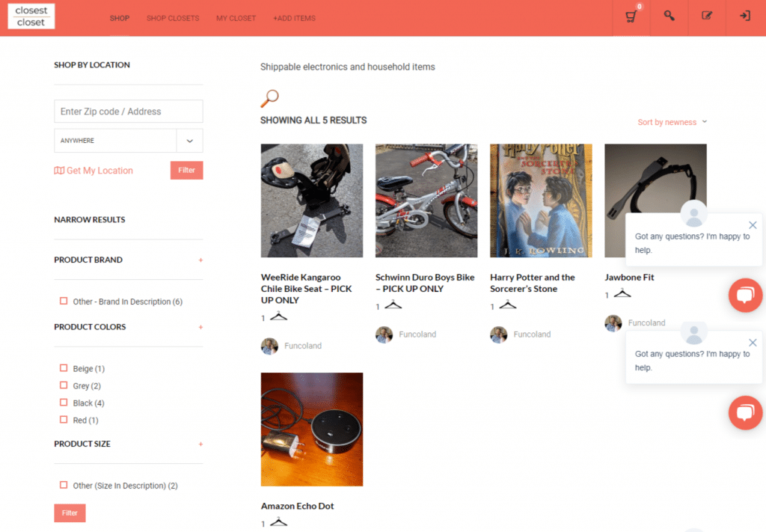The height and width of the screenshot is (532, 766).
Task: Expand the Product Brand section
Action: 200,260
